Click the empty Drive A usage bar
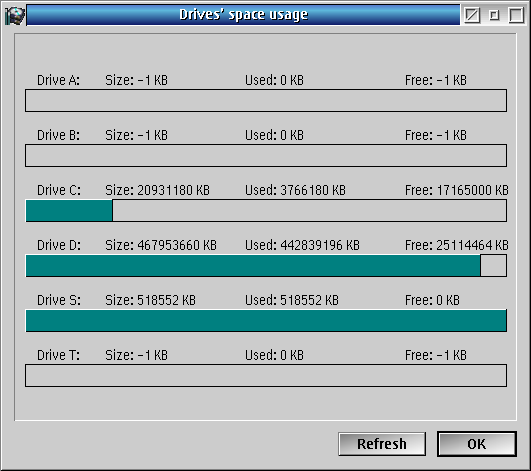The width and height of the screenshot is (531, 471). (266, 101)
